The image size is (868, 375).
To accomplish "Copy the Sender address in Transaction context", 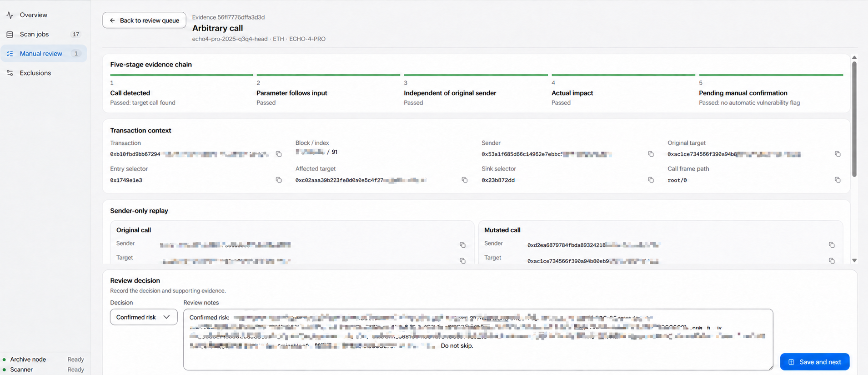I will pyautogui.click(x=651, y=154).
